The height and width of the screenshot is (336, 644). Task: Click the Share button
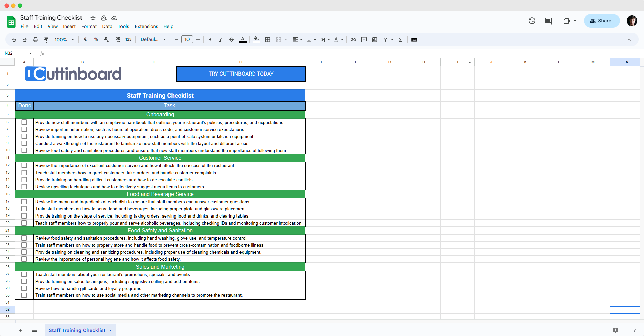(x=601, y=21)
